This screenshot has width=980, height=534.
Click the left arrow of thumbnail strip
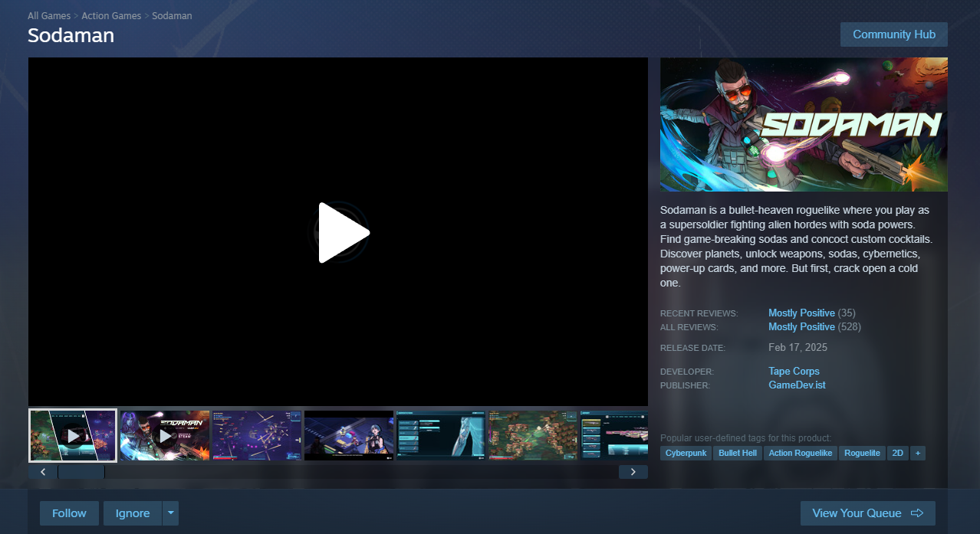coord(43,472)
